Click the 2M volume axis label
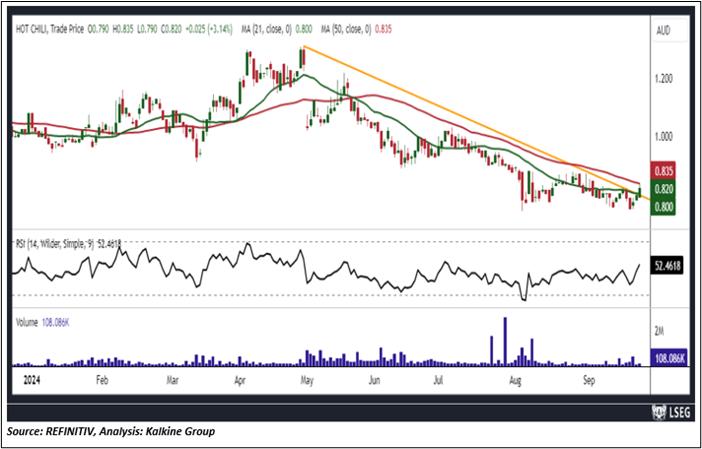The height and width of the screenshot is (449, 702). pyautogui.click(x=659, y=331)
